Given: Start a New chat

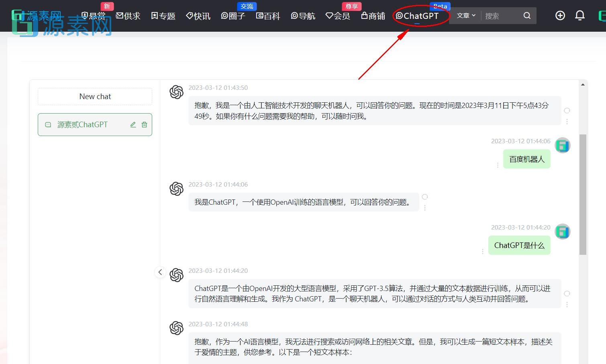Looking at the screenshot, I should [95, 96].
